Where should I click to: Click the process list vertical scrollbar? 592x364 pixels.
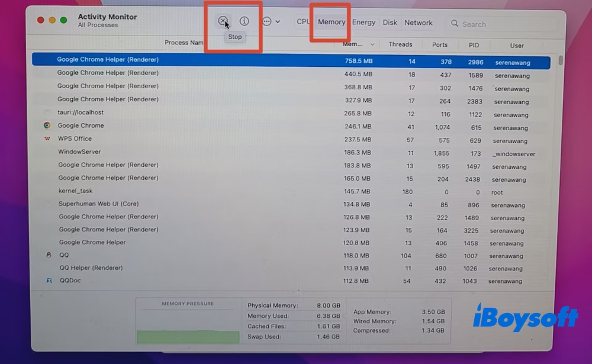[x=561, y=60]
